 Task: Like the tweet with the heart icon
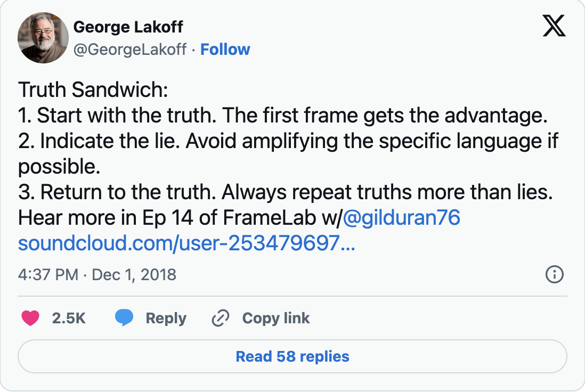coord(30,318)
